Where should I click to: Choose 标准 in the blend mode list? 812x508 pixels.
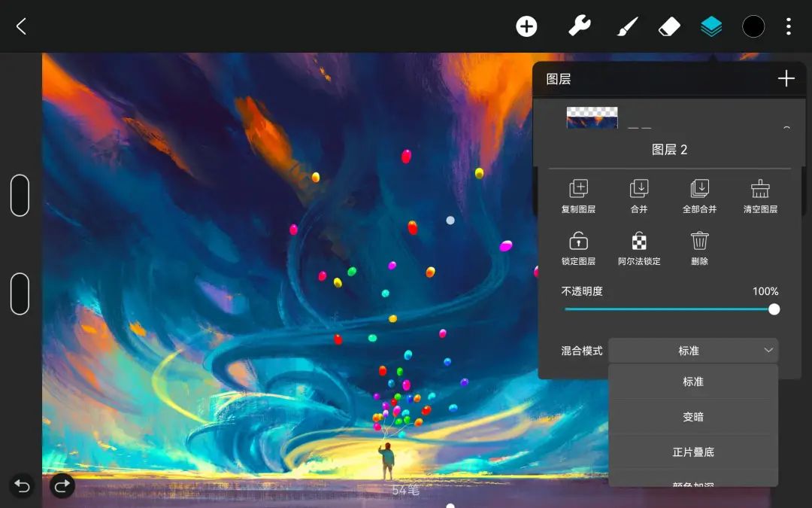[693, 382]
